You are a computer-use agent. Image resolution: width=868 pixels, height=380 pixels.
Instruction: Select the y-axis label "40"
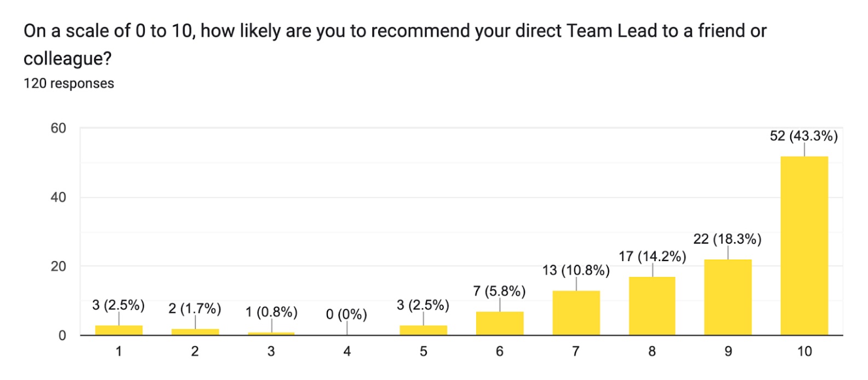point(59,197)
